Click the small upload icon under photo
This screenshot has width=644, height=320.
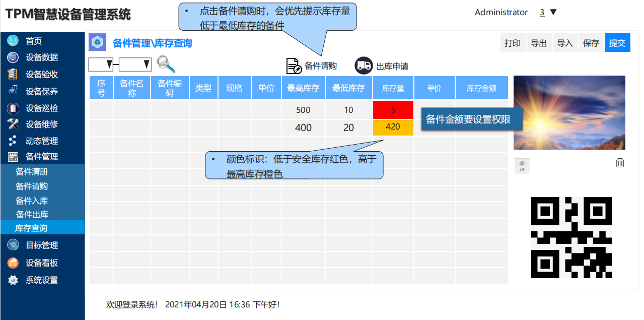point(522,166)
